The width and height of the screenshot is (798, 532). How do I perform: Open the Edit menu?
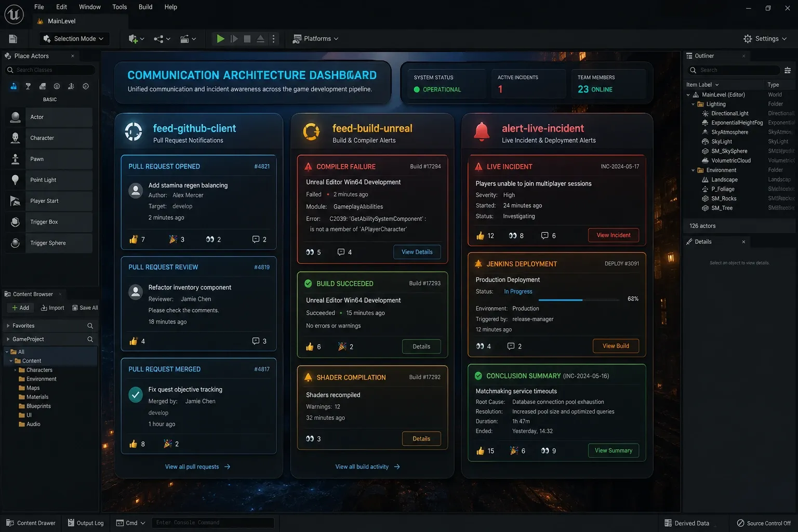[x=62, y=7]
